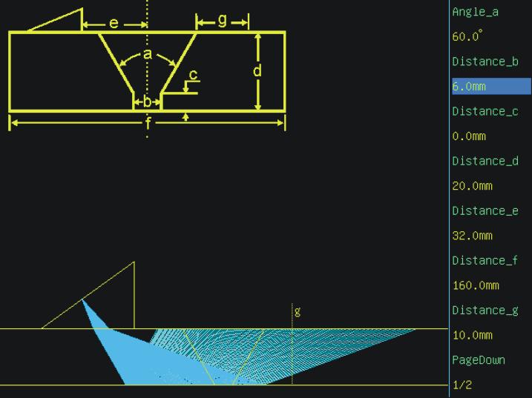This screenshot has height=398, width=532.
Task: Open the Distance_e parameter
Action: point(484,210)
